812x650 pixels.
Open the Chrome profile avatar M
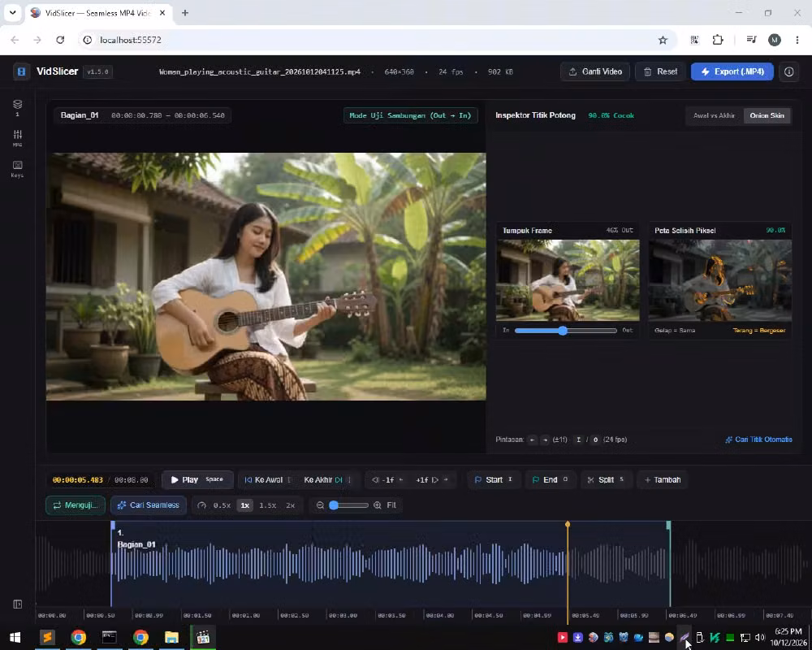pos(774,40)
